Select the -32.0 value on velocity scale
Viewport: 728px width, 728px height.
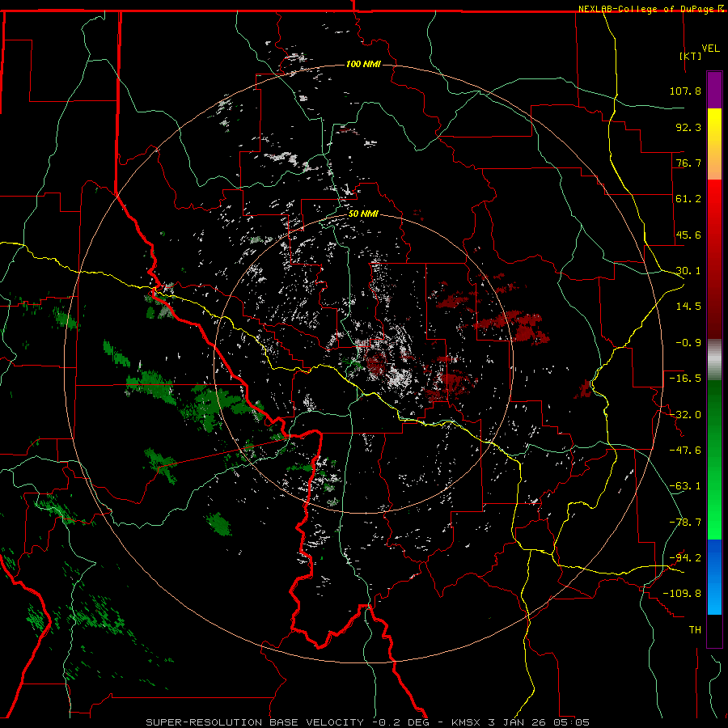point(685,415)
